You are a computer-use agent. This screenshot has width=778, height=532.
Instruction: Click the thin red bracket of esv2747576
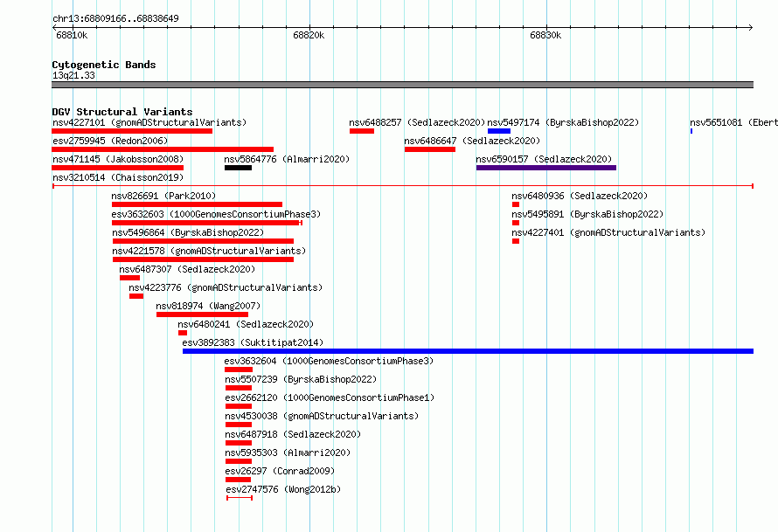point(240,498)
